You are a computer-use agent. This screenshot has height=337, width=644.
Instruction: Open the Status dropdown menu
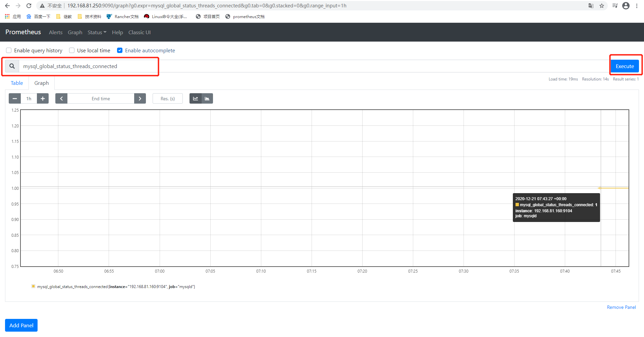point(97,32)
